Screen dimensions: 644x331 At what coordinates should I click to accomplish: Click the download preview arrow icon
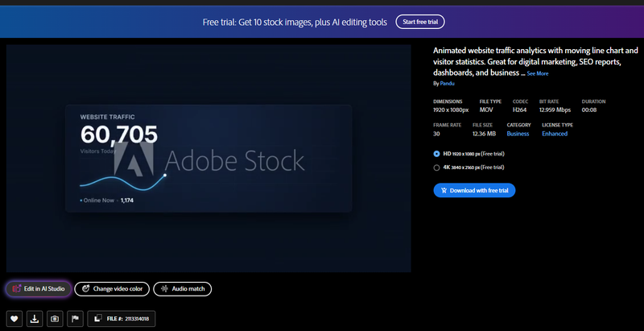pyautogui.click(x=35, y=319)
